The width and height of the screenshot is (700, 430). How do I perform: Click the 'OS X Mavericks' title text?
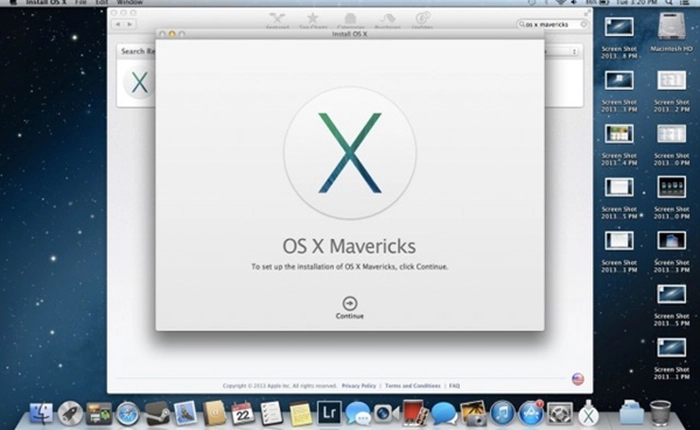[349, 246]
